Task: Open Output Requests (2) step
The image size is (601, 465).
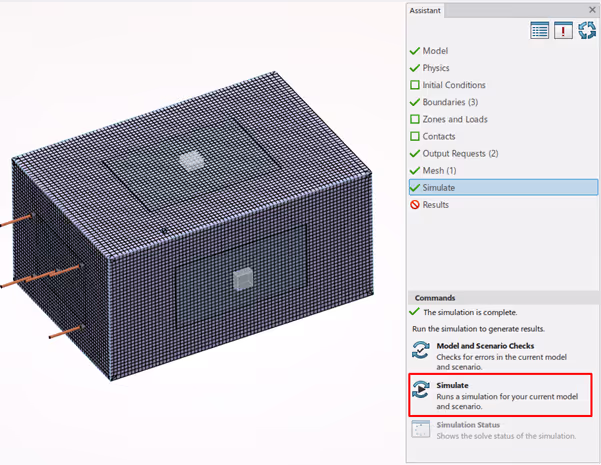Action: tap(460, 153)
